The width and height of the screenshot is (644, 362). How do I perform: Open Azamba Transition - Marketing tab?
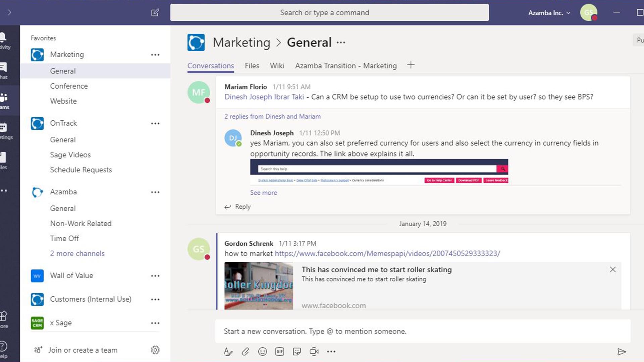(346, 66)
